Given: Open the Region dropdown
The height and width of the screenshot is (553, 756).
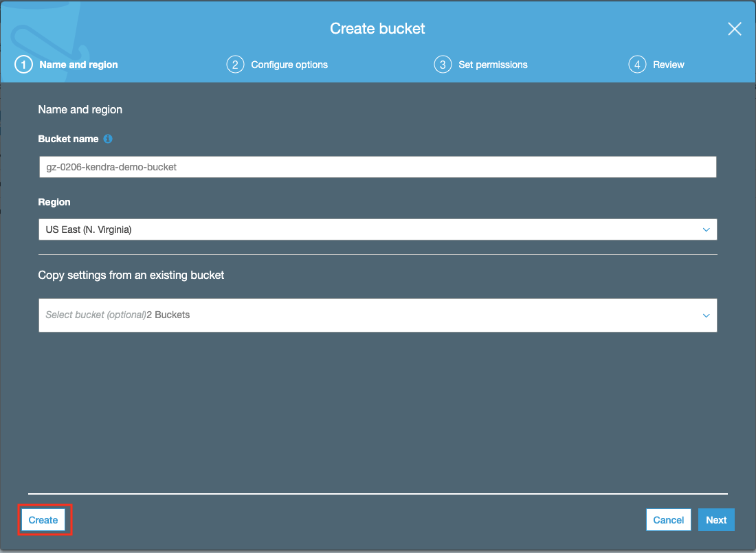Looking at the screenshot, I should coord(377,229).
